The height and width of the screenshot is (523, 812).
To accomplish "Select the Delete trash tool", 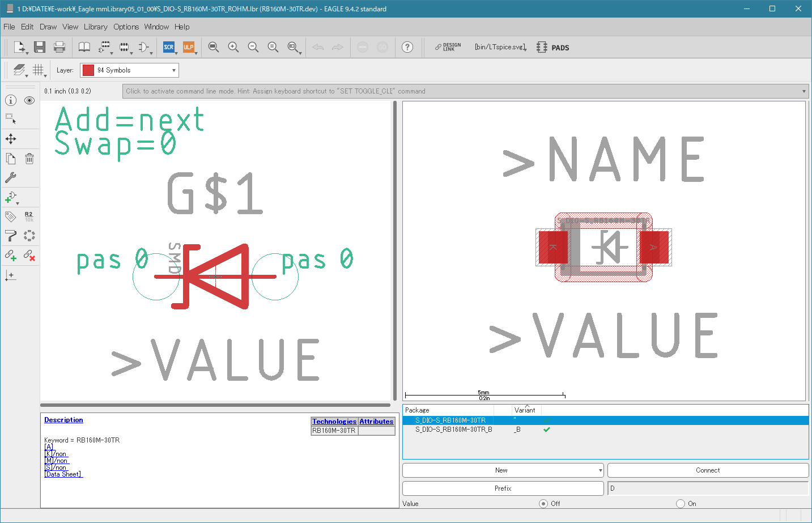I will click(x=29, y=159).
